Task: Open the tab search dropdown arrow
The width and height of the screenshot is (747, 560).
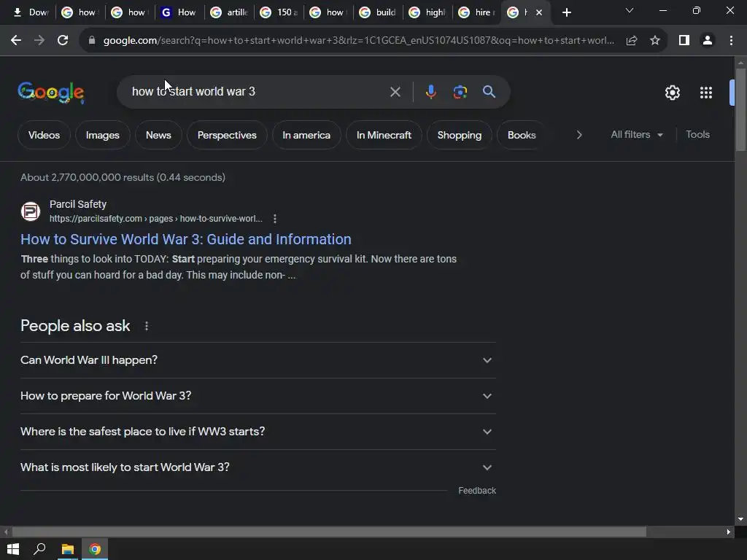Action: tap(630, 10)
